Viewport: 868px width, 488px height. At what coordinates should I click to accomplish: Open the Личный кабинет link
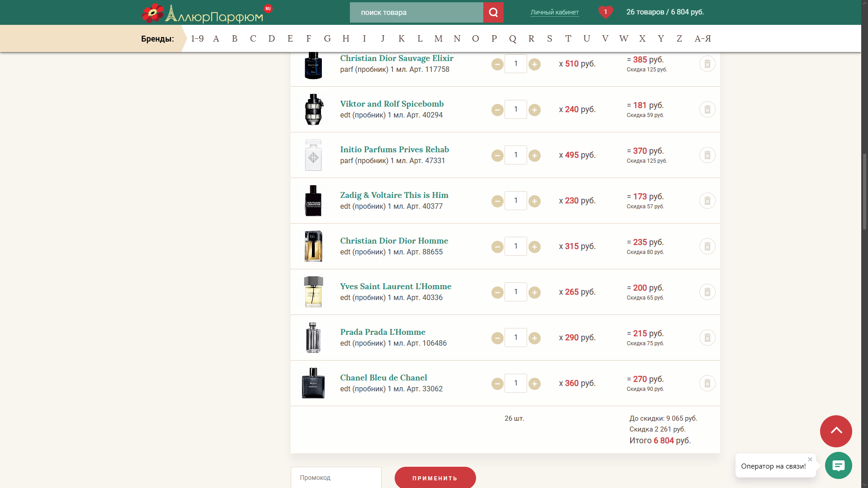[x=554, y=12]
